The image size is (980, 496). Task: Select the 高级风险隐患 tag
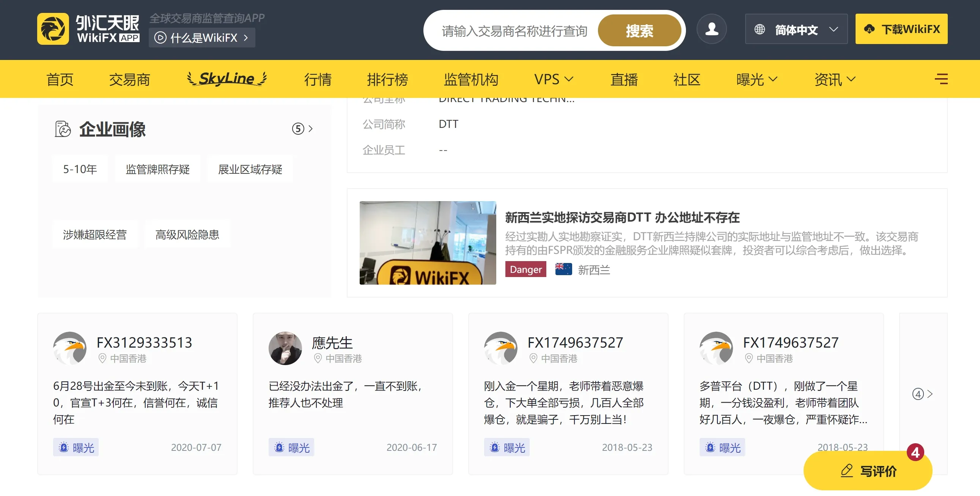tap(187, 234)
